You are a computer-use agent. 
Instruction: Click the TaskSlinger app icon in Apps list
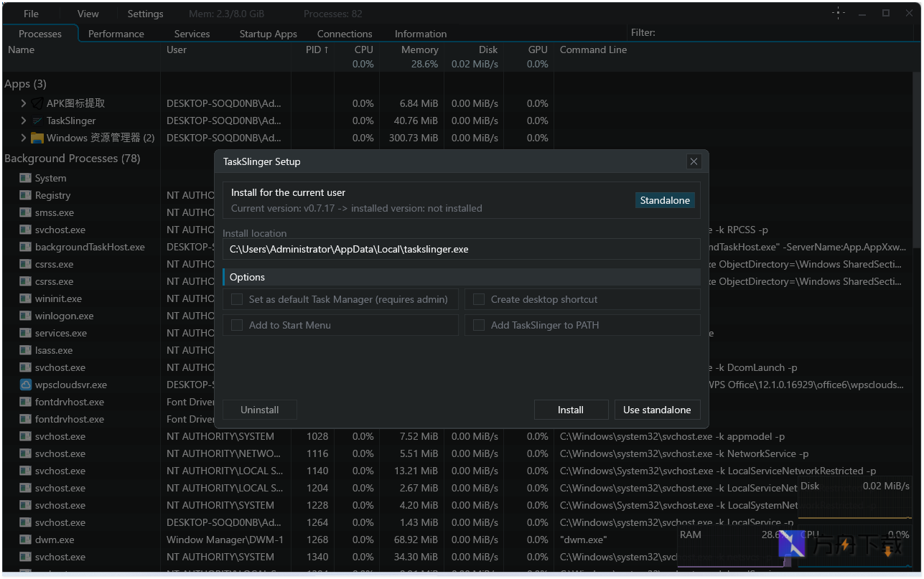pos(37,121)
